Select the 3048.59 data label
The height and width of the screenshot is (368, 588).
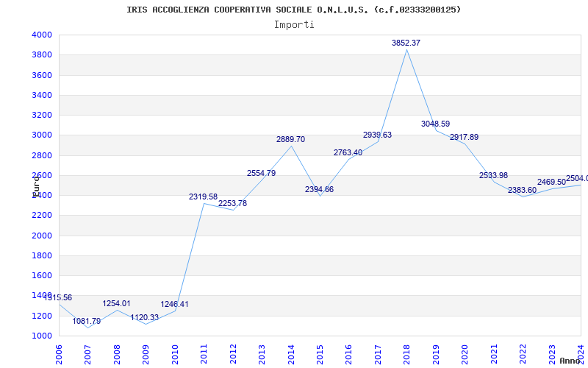click(x=435, y=124)
